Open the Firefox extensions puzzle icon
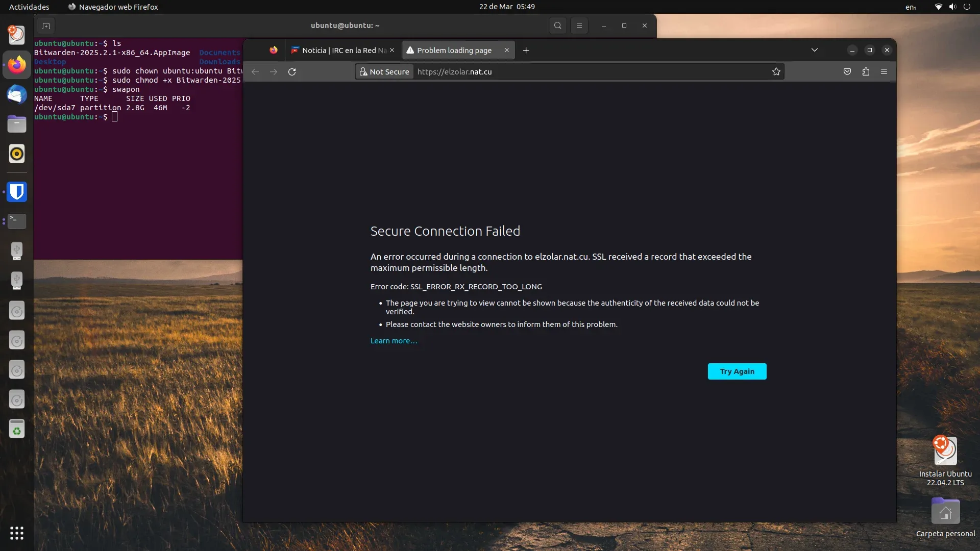The image size is (980, 551). pos(866,72)
